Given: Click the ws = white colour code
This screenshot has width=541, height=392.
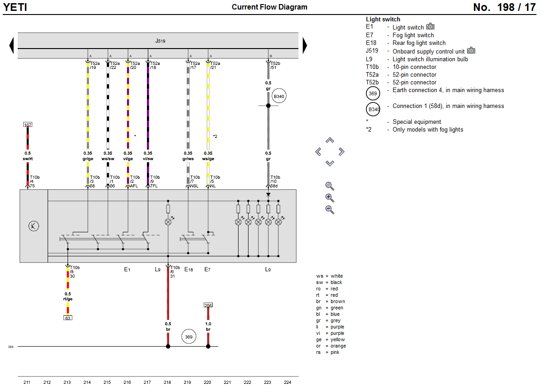Looking at the screenshot, I should [x=330, y=276].
